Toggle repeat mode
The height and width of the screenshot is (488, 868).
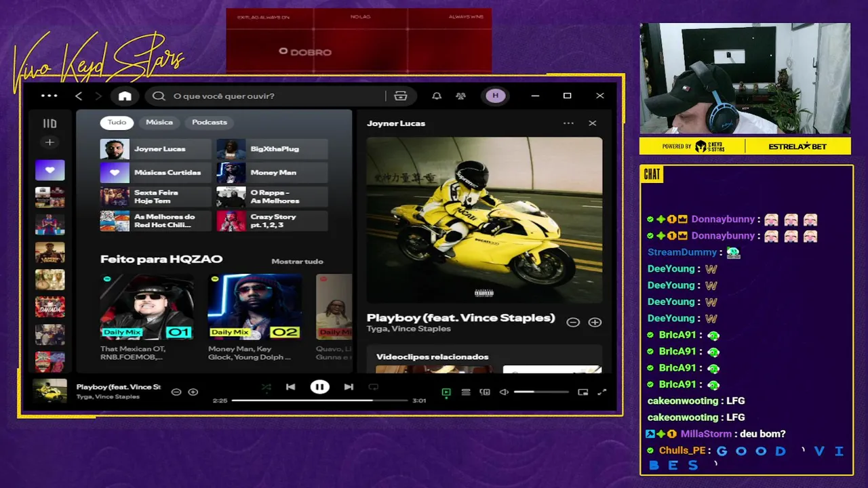[373, 387]
